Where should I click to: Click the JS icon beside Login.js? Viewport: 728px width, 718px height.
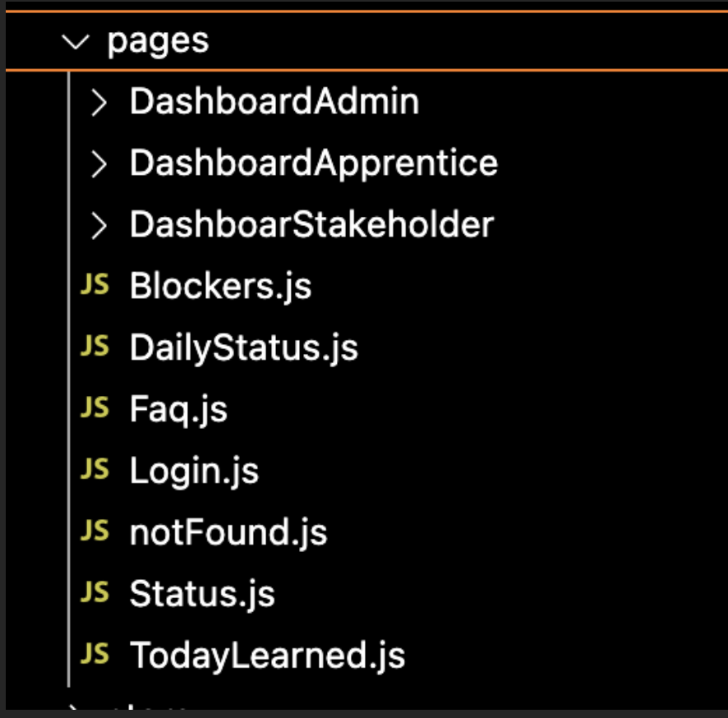(95, 471)
